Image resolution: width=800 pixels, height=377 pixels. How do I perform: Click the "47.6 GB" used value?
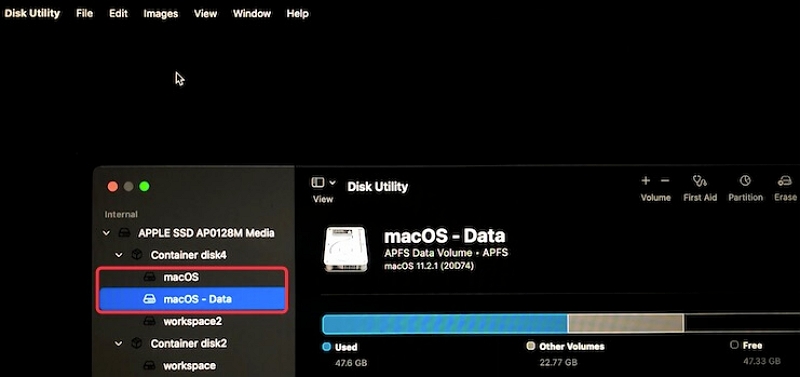click(351, 363)
